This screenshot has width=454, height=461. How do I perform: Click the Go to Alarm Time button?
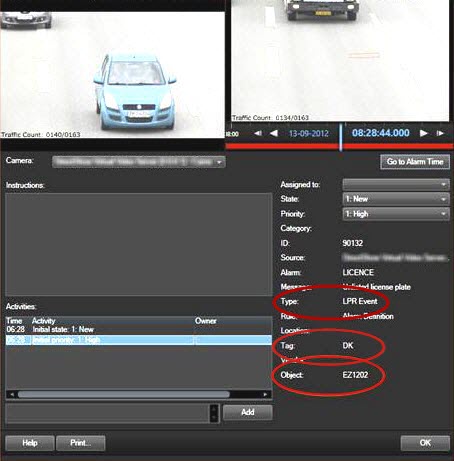tap(415, 162)
